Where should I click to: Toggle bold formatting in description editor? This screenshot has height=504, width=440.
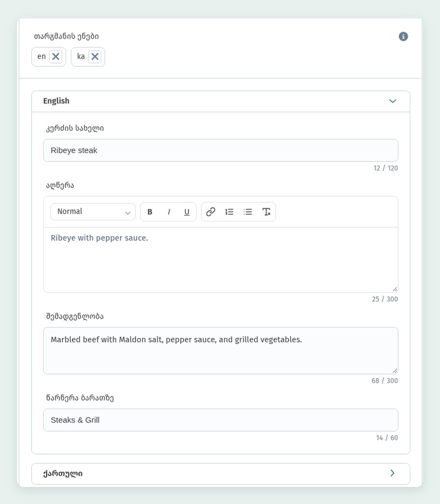point(150,212)
